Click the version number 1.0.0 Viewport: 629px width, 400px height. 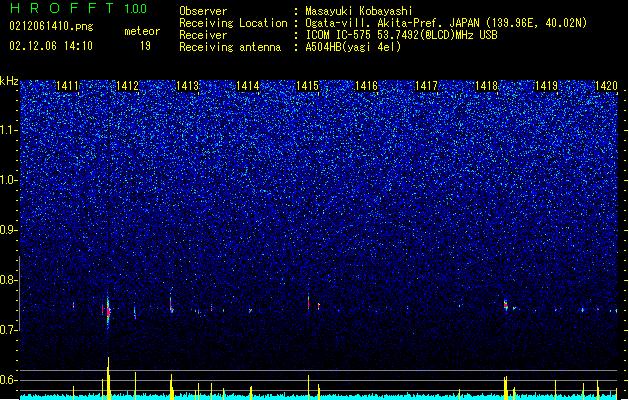point(136,8)
